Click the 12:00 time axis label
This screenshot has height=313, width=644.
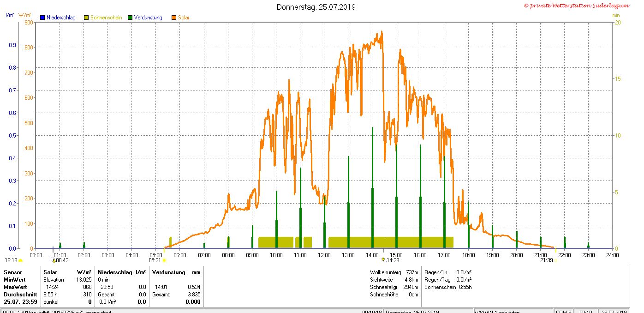pyautogui.click(x=324, y=255)
